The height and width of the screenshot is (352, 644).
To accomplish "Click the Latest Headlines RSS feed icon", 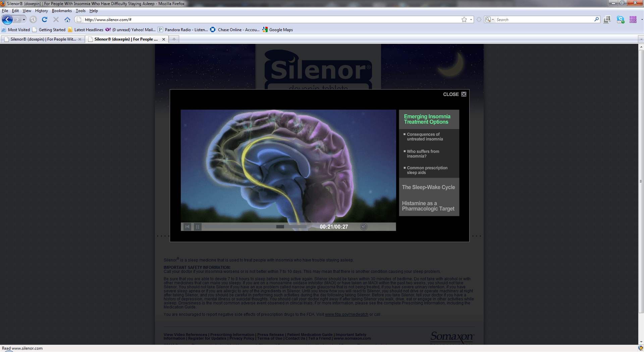I will click(x=70, y=30).
